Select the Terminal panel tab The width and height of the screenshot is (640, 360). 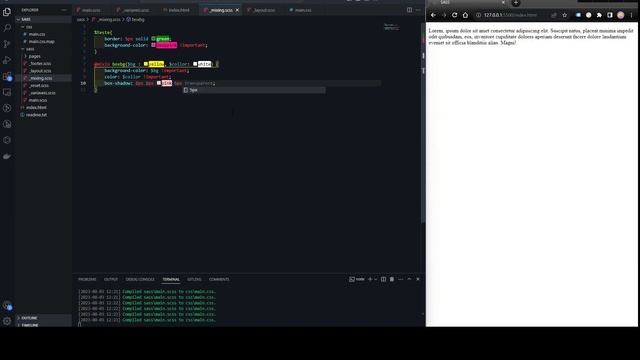coord(171,279)
